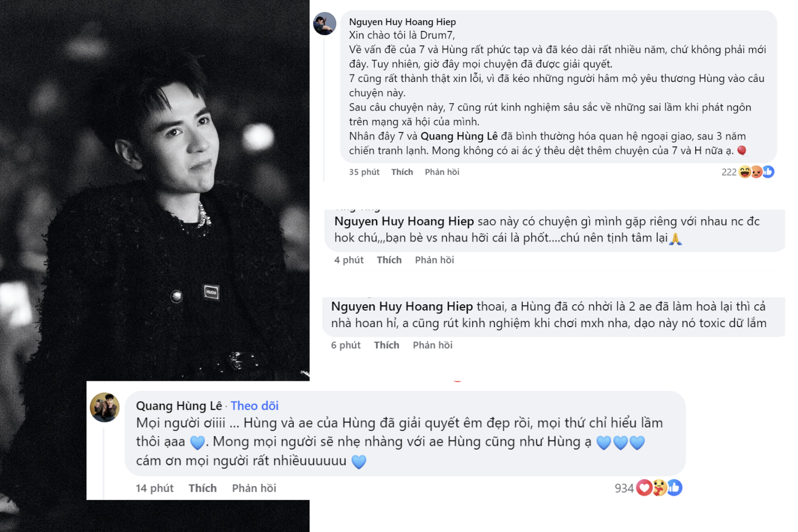The width and height of the screenshot is (798, 532).
Task: Click the blue like icon next to 934
Action: tap(674, 487)
